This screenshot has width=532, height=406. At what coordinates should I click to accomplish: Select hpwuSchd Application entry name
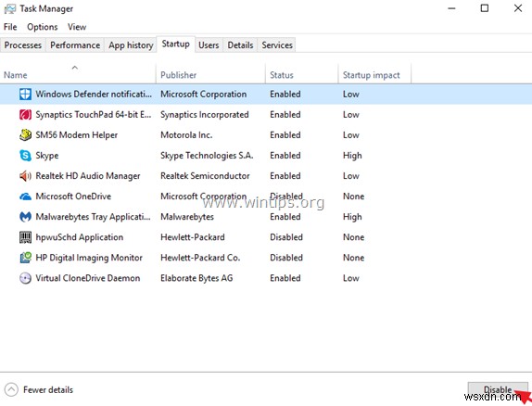(80, 237)
